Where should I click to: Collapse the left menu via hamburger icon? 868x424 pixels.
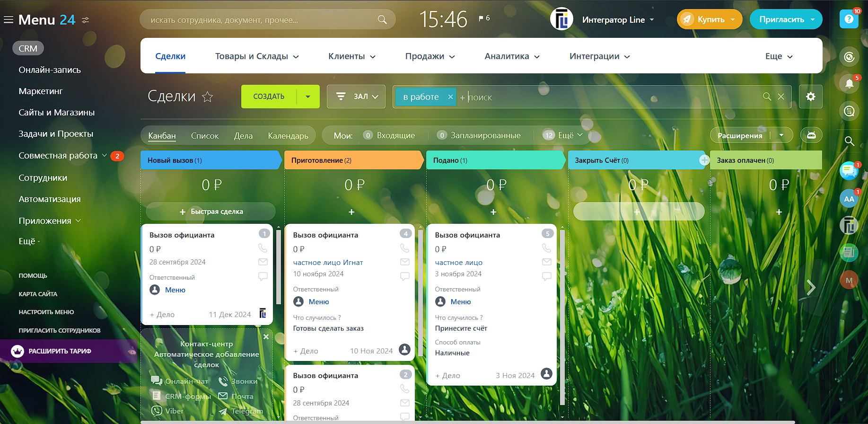pyautogui.click(x=9, y=20)
